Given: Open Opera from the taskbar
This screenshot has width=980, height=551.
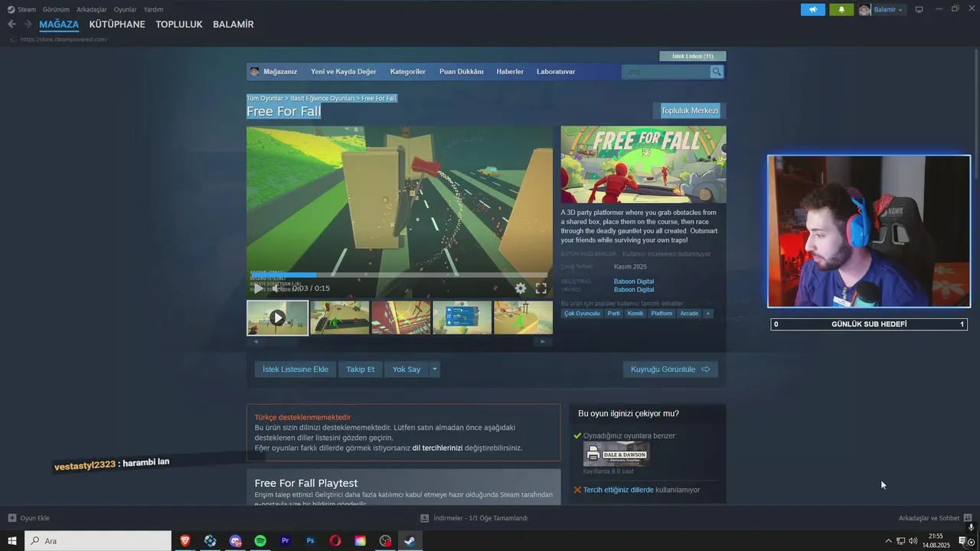Looking at the screenshot, I should tap(335, 541).
